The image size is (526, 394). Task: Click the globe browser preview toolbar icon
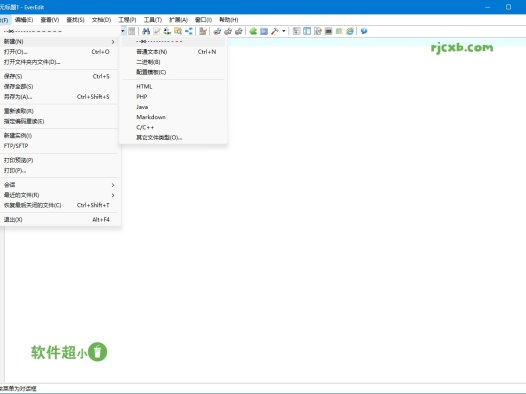[350, 31]
